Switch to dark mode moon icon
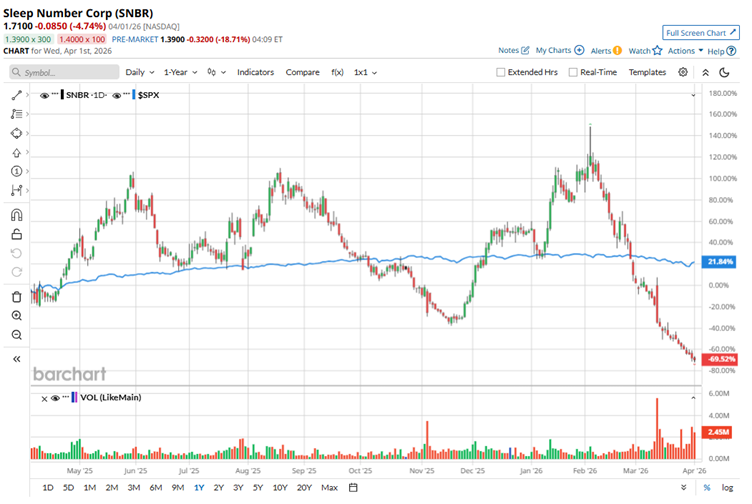Viewport: 752px width, 504px height. 725,72
